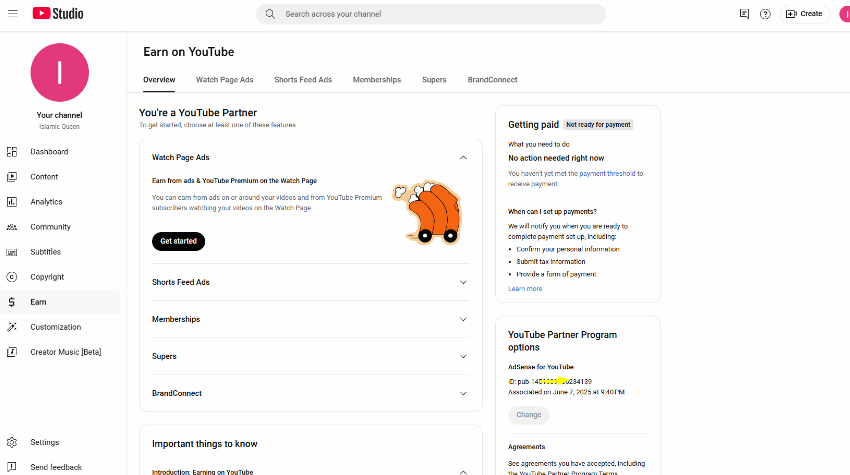This screenshot has width=850, height=475.
Task: Open the Help question mark icon
Action: tap(765, 14)
